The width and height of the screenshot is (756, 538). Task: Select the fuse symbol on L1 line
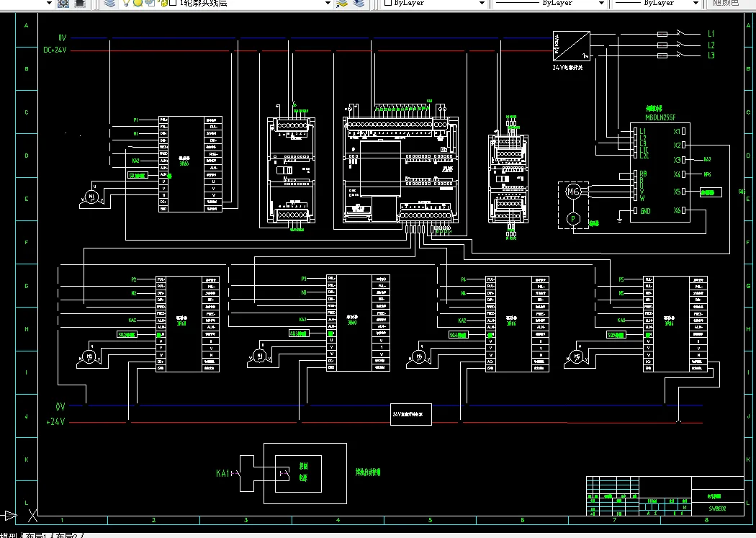[662, 35]
